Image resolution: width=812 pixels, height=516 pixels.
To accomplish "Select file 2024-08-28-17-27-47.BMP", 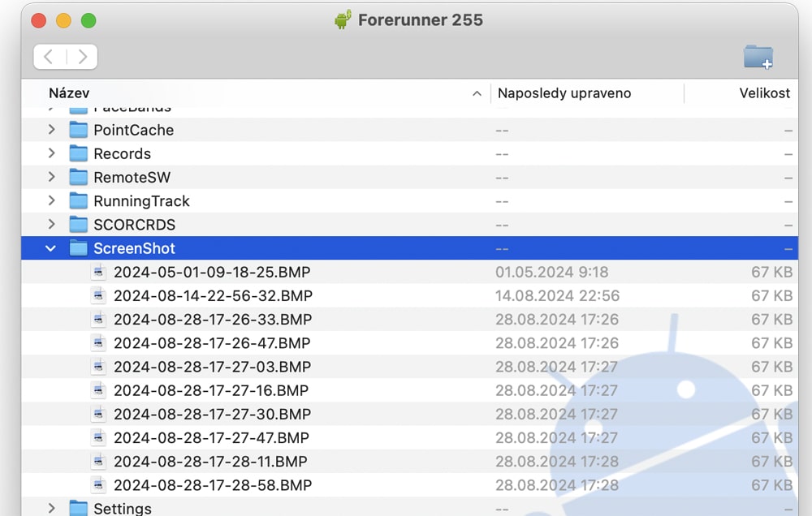I will (x=211, y=438).
